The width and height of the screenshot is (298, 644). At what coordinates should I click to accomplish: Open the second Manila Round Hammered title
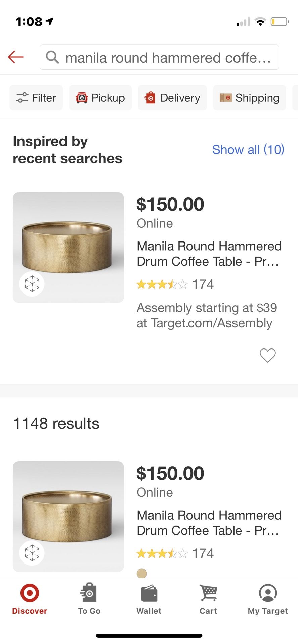point(209,523)
